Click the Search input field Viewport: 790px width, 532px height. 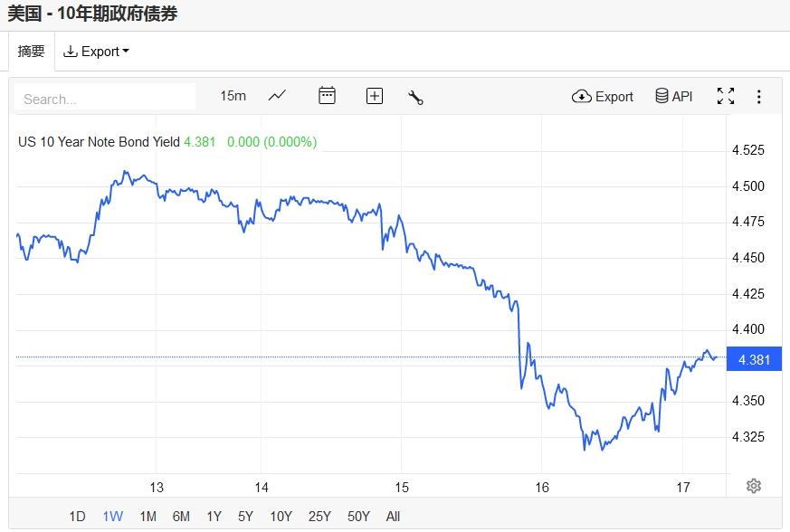click(x=105, y=99)
